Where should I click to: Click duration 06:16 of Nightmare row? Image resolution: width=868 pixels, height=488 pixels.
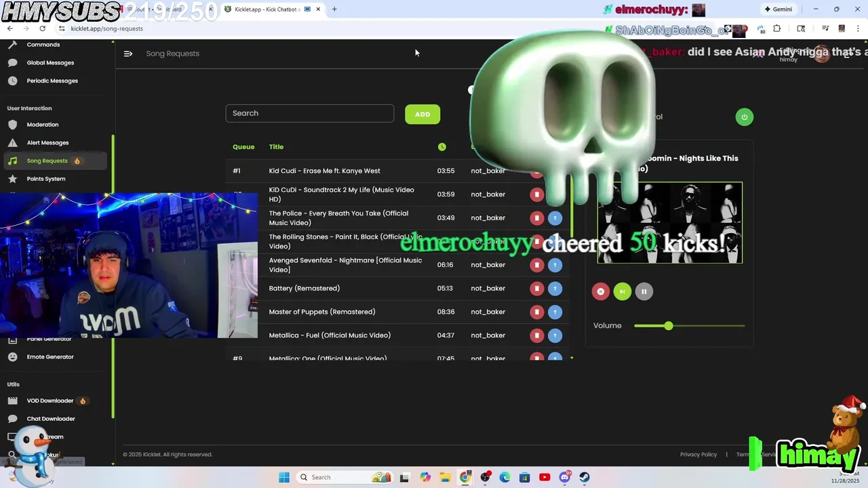[x=446, y=265]
